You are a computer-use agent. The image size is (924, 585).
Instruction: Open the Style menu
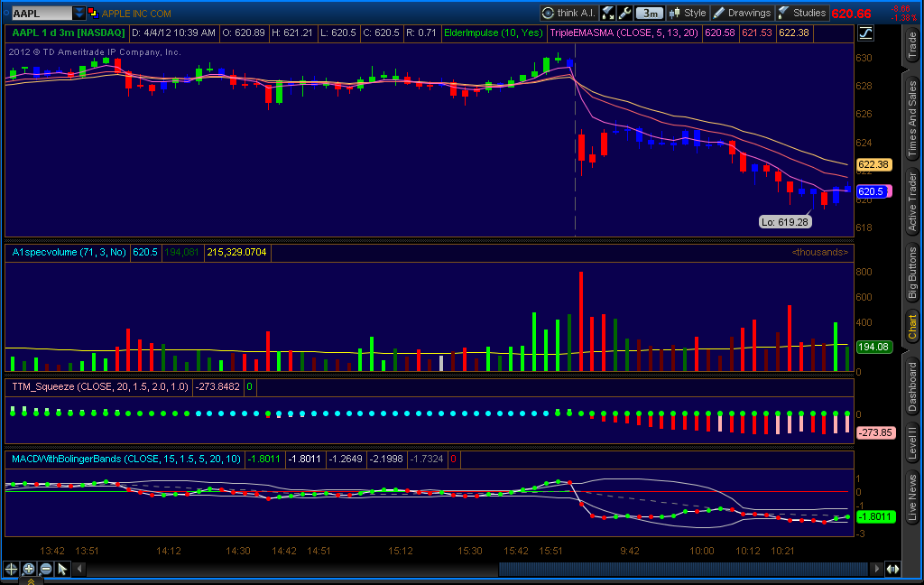point(688,13)
